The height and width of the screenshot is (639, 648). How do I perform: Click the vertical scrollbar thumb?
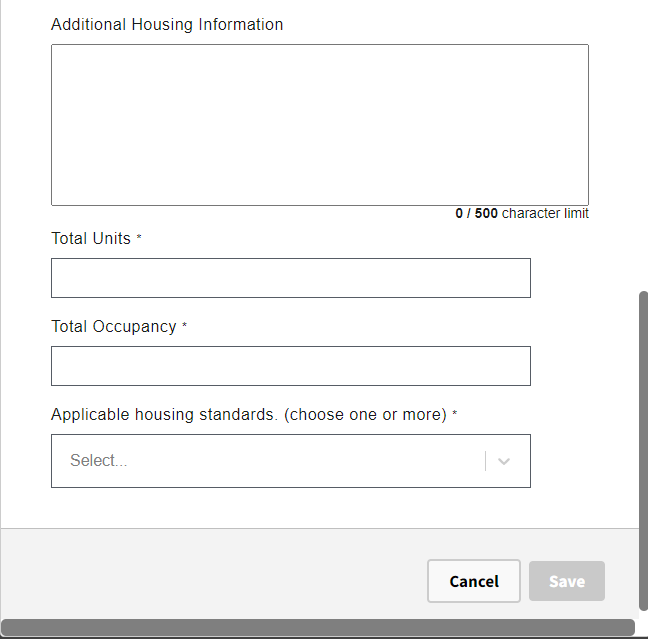tap(643, 450)
